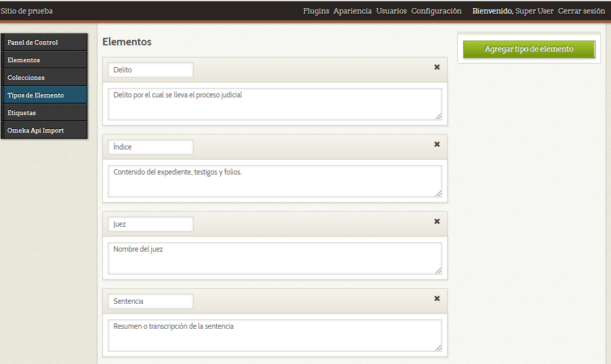Go to Usuarios in top bar
The image size is (611, 364).
(392, 11)
